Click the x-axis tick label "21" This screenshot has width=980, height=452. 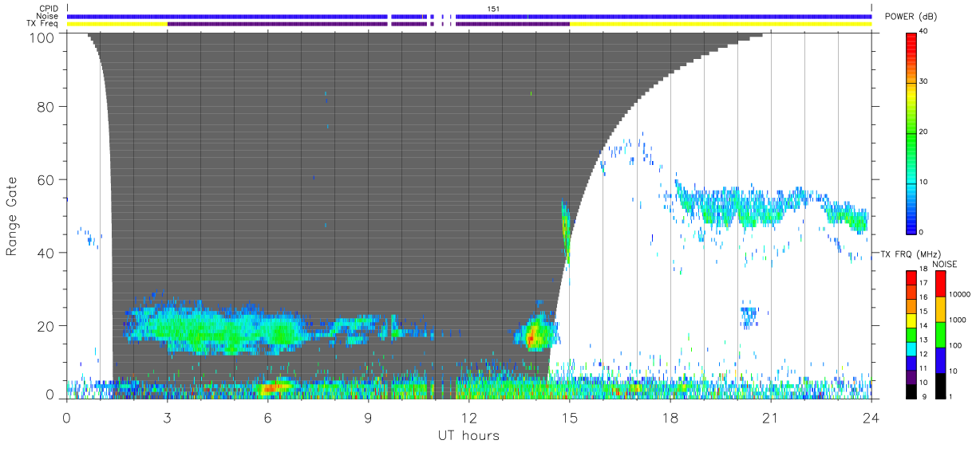(770, 418)
